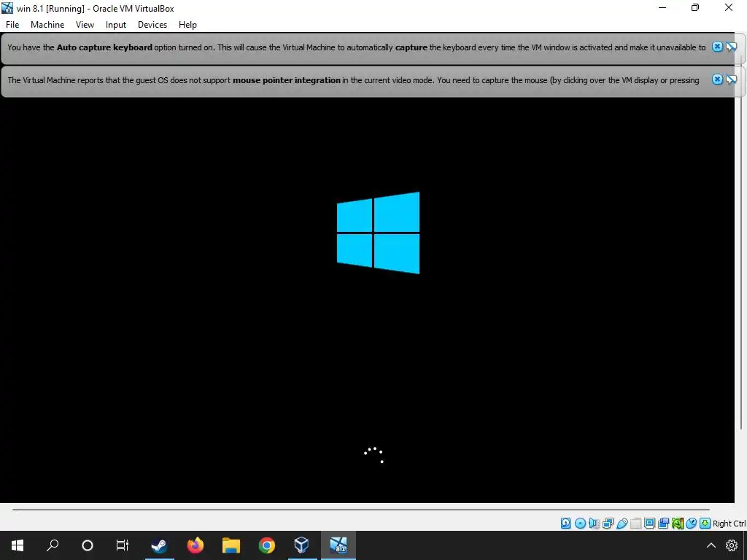The image size is (747, 560).
Task: Click the shared folders status icon
Action: pyautogui.click(x=635, y=524)
